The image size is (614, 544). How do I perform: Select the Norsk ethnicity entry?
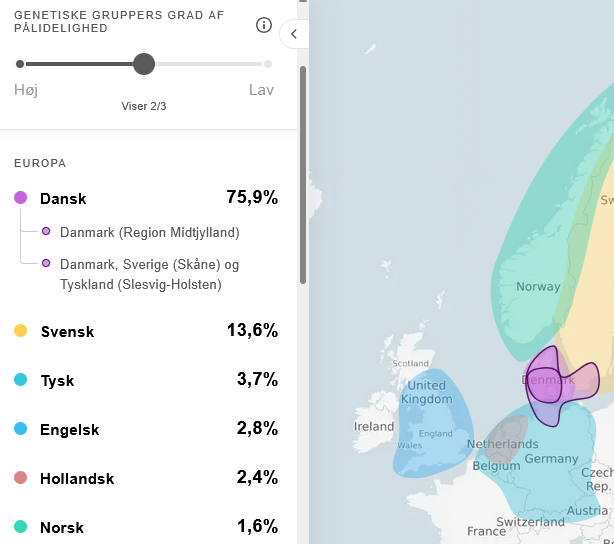click(62, 527)
